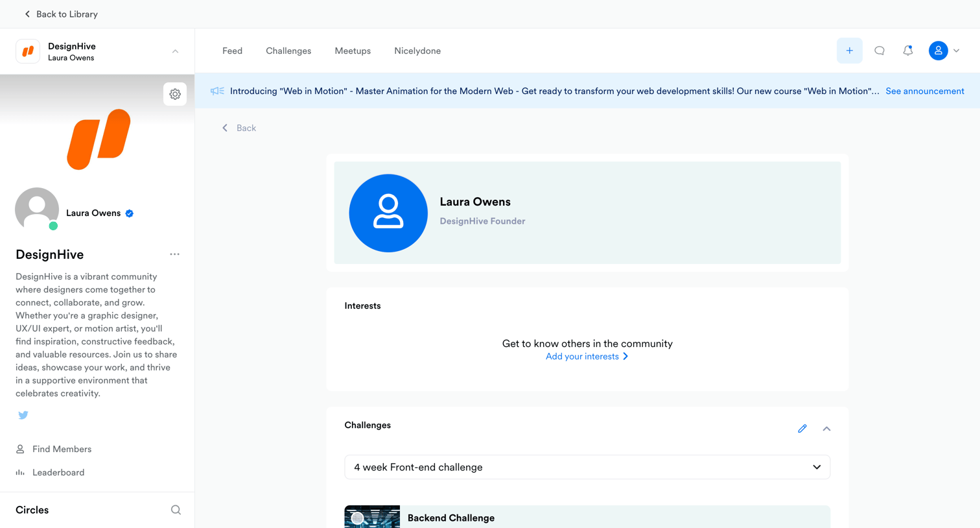Click the large DesignHive logo banner
Image resolution: width=980 pixels, height=528 pixels.
[x=99, y=139]
